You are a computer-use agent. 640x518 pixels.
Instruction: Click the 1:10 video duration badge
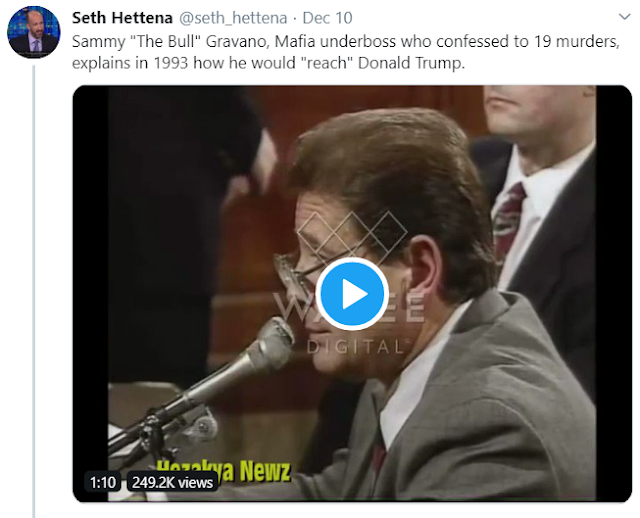click(x=102, y=482)
